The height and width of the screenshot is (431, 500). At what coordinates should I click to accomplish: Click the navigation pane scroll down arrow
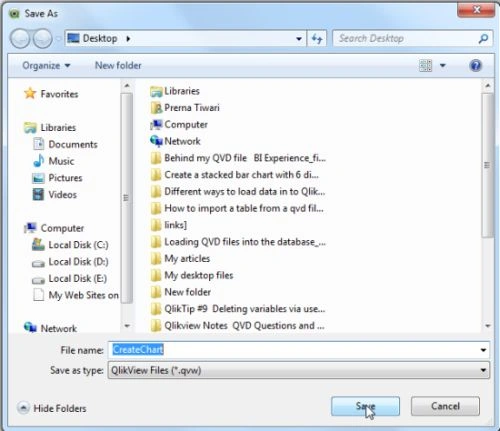click(127, 326)
